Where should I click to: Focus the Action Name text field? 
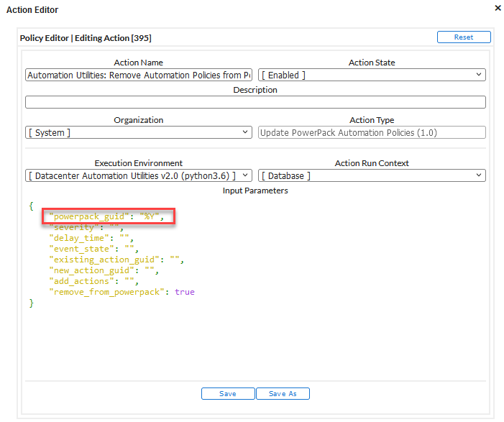point(139,75)
